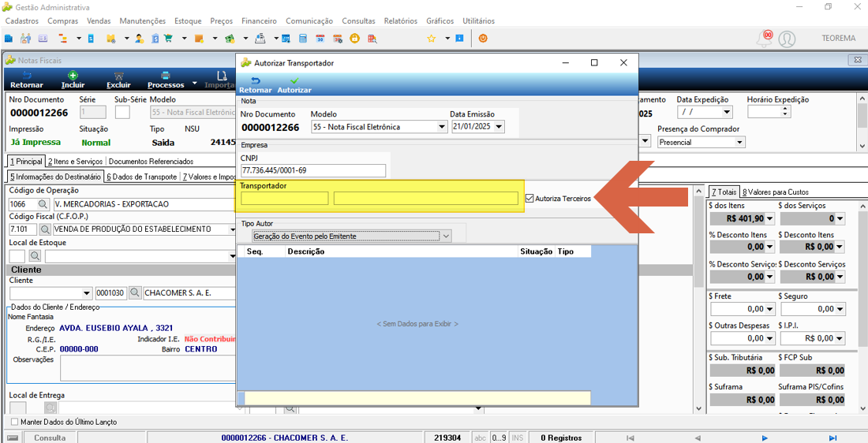This screenshot has width=868, height=443.
Task: Open the Cadastros menu
Action: pyautogui.click(x=21, y=21)
